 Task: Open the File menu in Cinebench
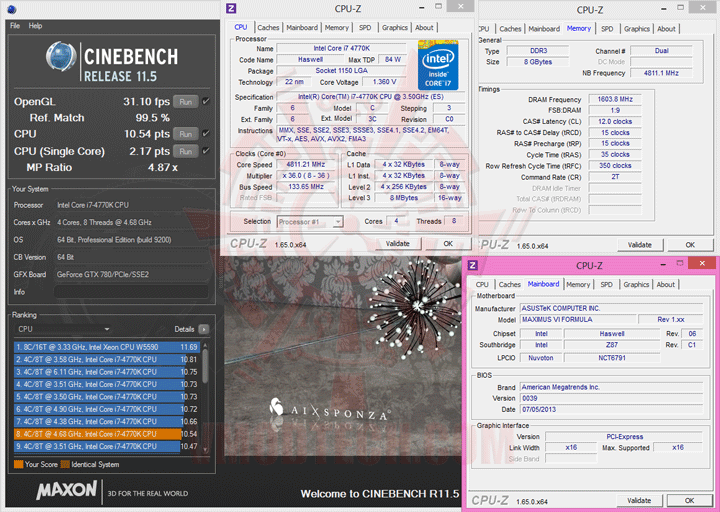pos(15,26)
